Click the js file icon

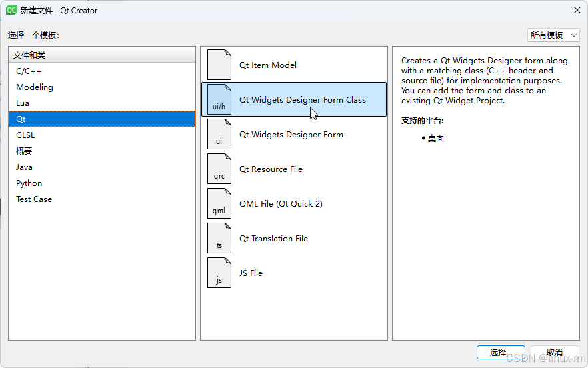[219, 273]
